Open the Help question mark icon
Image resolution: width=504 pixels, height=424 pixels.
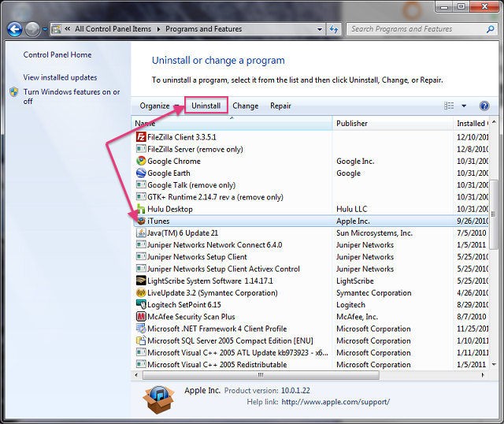[x=484, y=106]
